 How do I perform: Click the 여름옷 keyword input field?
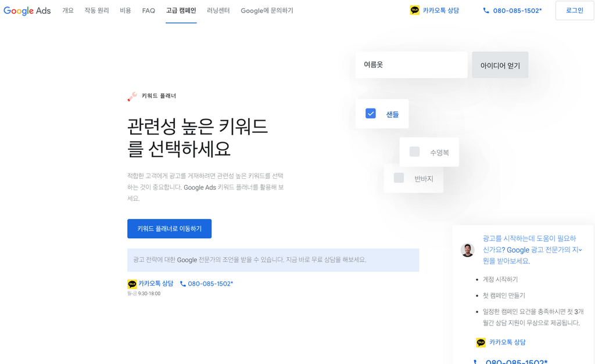tap(411, 65)
